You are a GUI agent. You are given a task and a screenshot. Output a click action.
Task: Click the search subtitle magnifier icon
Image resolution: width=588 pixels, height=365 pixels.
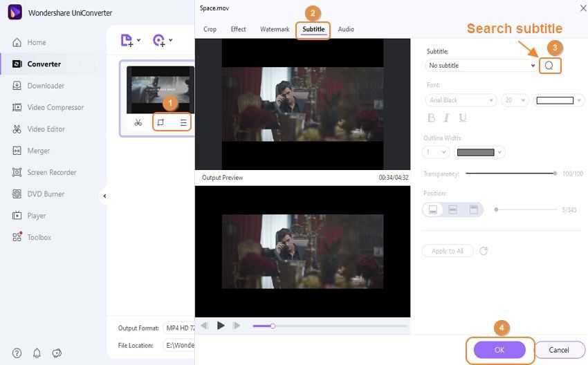coord(549,66)
